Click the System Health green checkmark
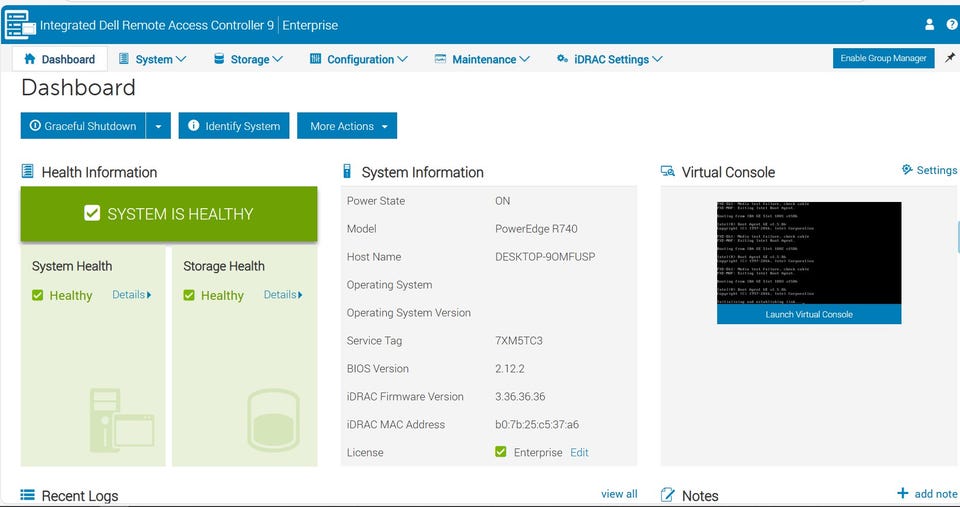The image size is (960, 507). pos(38,295)
